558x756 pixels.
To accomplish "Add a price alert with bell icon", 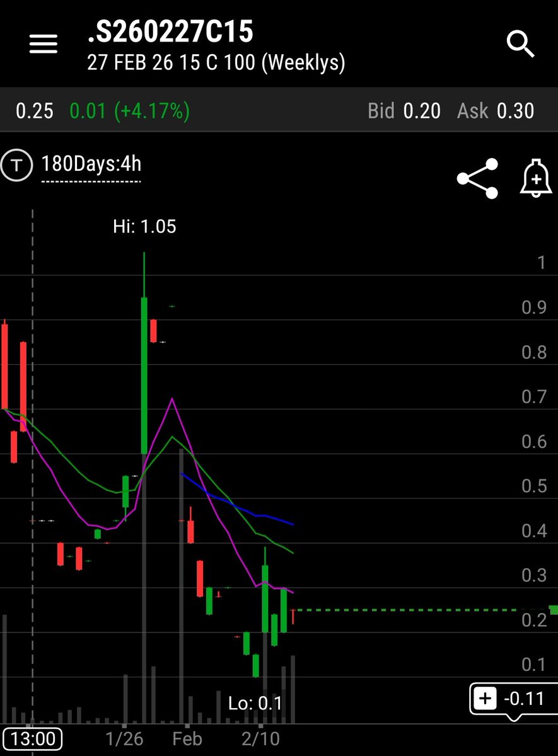I will point(535,178).
